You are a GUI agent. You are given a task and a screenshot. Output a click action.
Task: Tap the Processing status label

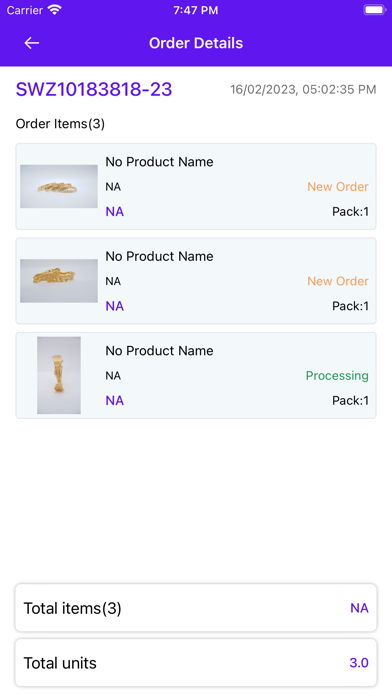337,376
